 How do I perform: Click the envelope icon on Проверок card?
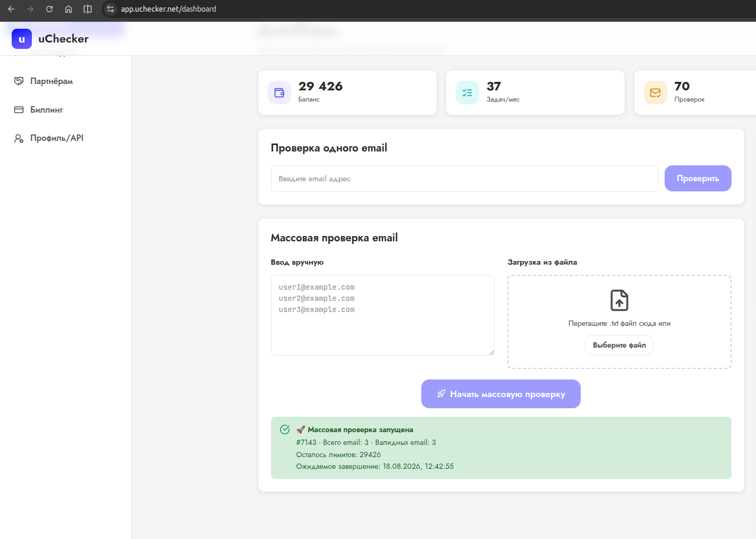tap(656, 92)
